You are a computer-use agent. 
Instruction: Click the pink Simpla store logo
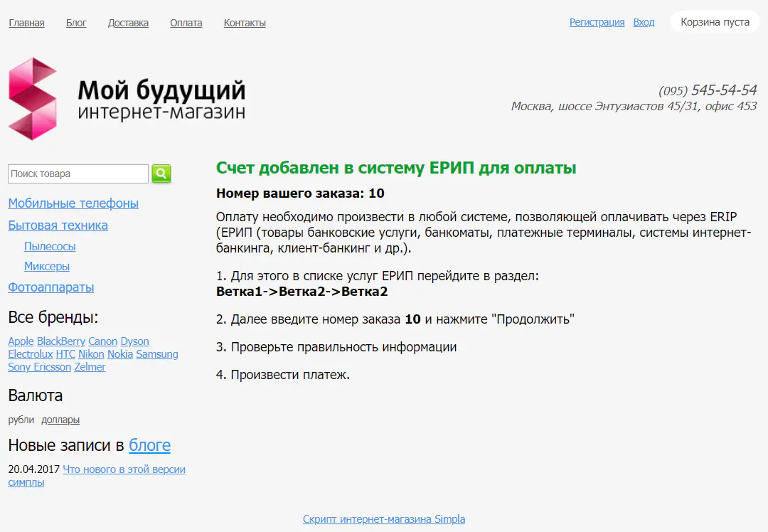pyautogui.click(x=31, y=98)
